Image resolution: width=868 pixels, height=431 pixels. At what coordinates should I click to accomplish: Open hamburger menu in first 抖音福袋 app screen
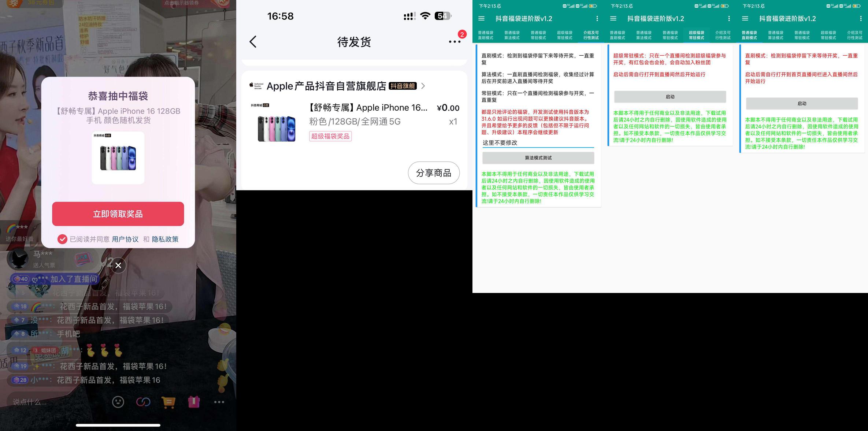tap(481, 19)
